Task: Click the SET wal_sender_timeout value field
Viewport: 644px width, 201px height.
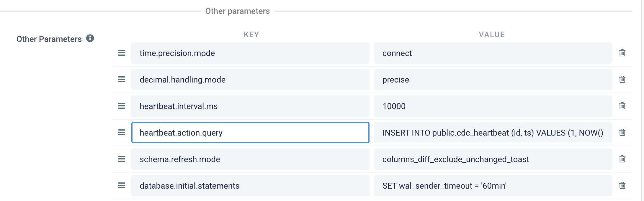Action: [x=493, y=186]
